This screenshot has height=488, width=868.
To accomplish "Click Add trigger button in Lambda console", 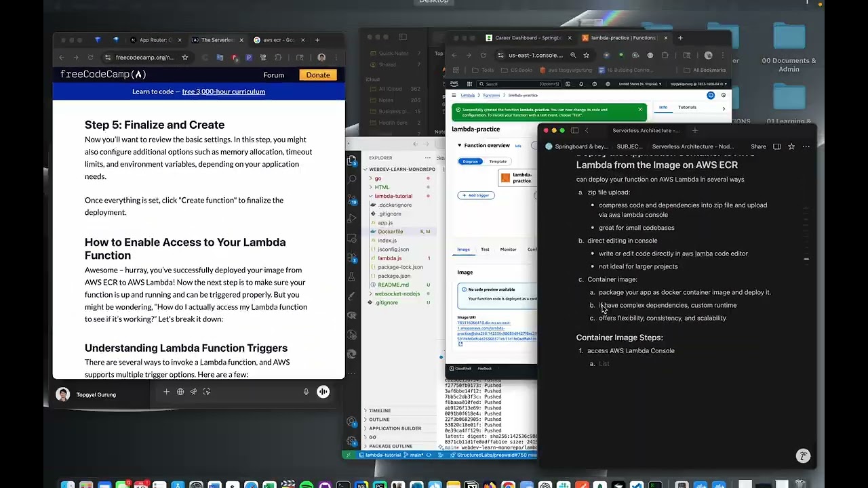I will click(476, 195).
